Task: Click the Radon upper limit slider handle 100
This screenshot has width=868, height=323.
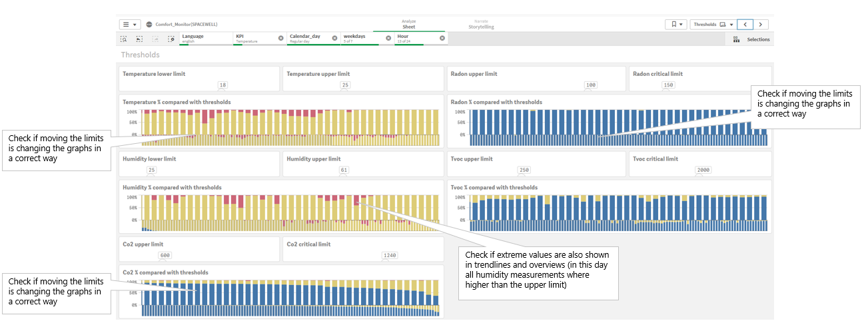Action: tap(591, 85)
